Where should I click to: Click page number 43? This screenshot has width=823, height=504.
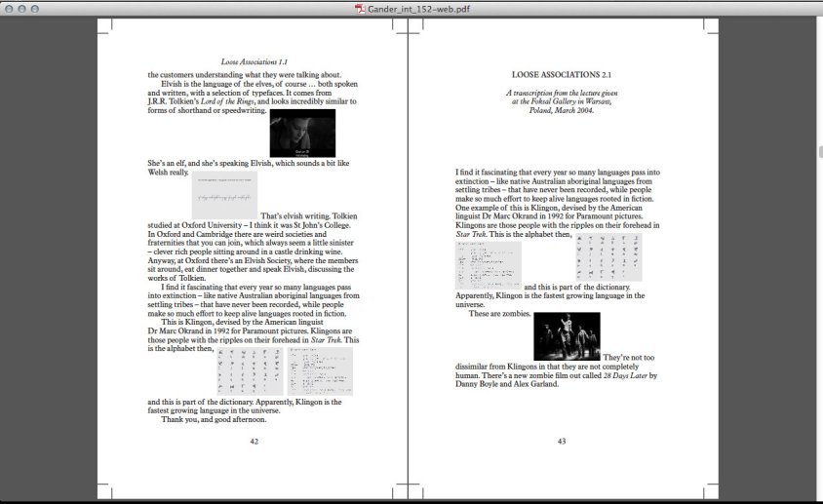pyautogui.click(x=562, y=442)
